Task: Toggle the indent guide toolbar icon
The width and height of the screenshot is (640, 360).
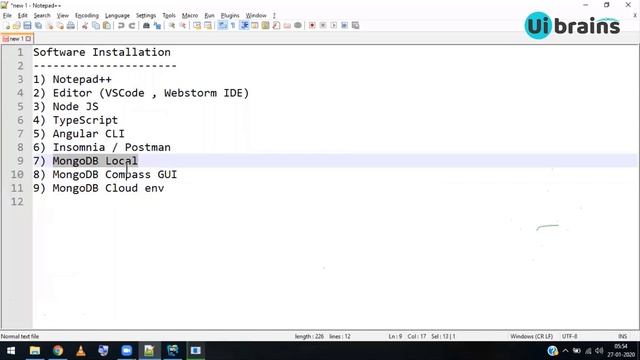Action: (244, 25)
